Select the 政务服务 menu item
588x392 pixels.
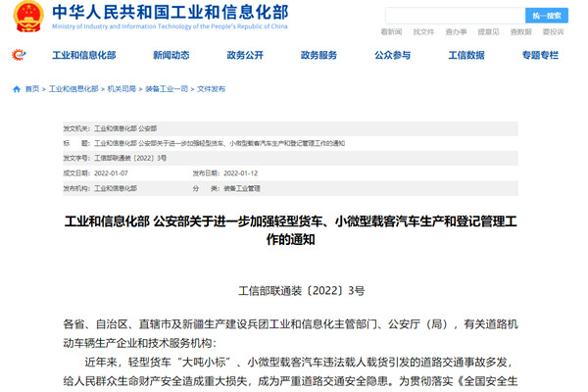(319, 55)
